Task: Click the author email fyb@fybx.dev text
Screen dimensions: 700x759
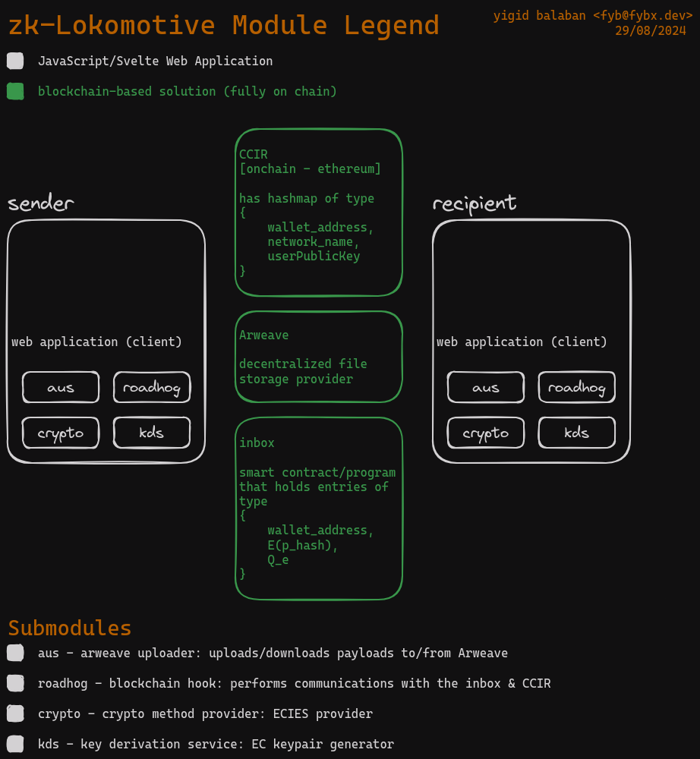Action: pyautogui.click(x=645, y=15)
